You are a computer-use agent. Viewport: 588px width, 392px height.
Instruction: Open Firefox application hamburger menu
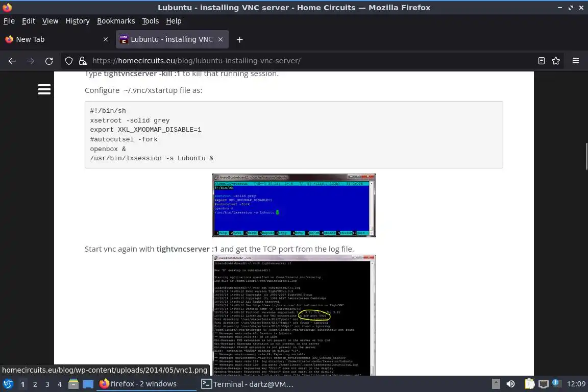pos(576,61)
